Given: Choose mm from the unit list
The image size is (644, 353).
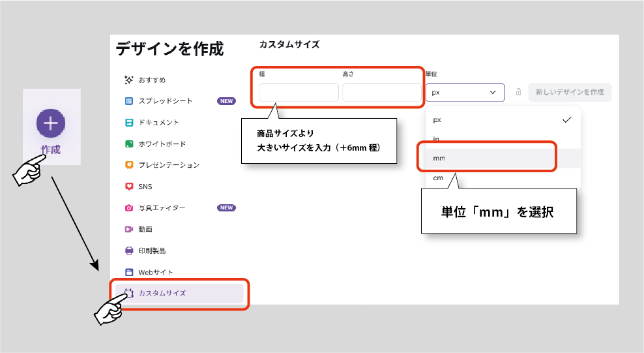Looking at the screenshot, I should [x=486, y=158].
